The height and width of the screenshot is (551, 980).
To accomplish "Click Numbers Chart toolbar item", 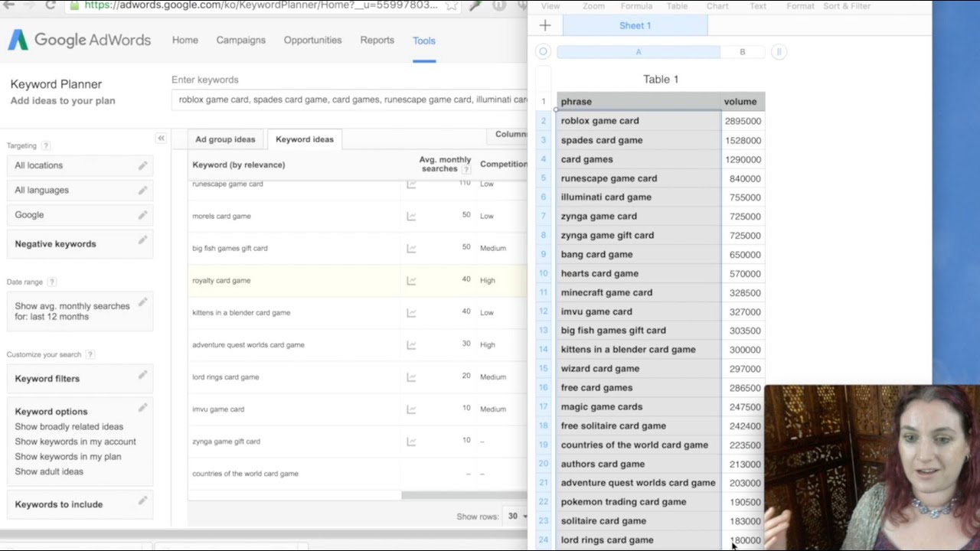I will [717, 5].
